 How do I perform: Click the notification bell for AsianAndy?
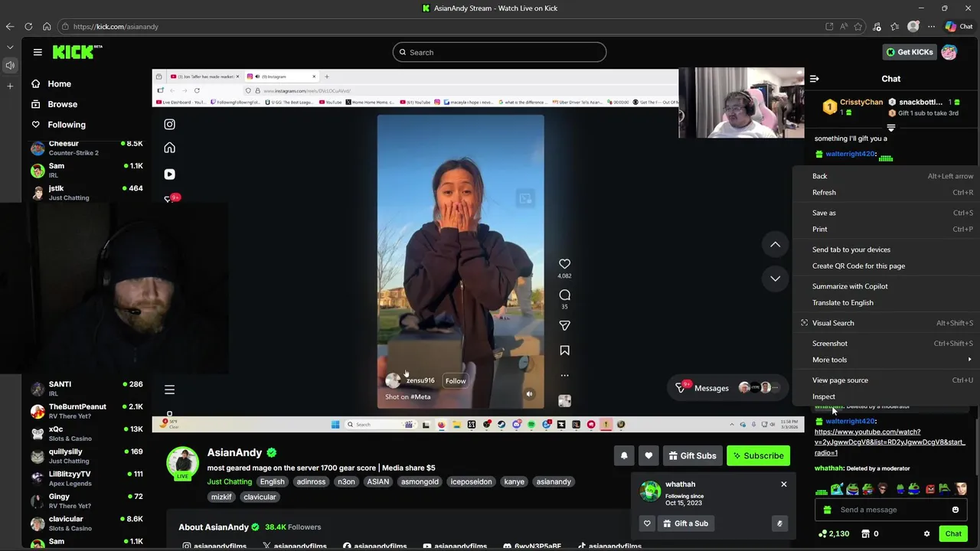624,455
